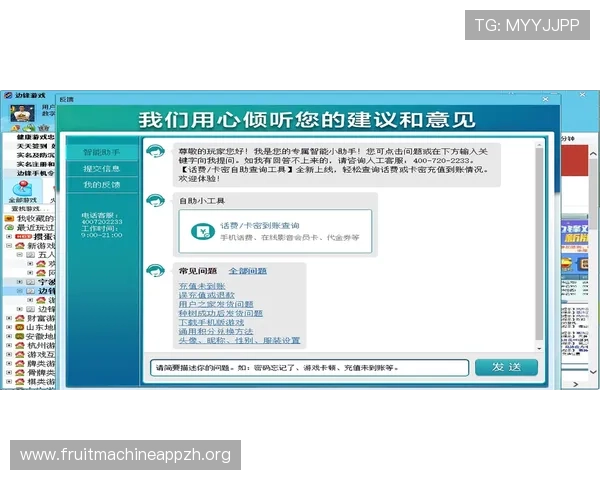
Task: Click the 安徽地区 icon
Action: pos(20,336)
